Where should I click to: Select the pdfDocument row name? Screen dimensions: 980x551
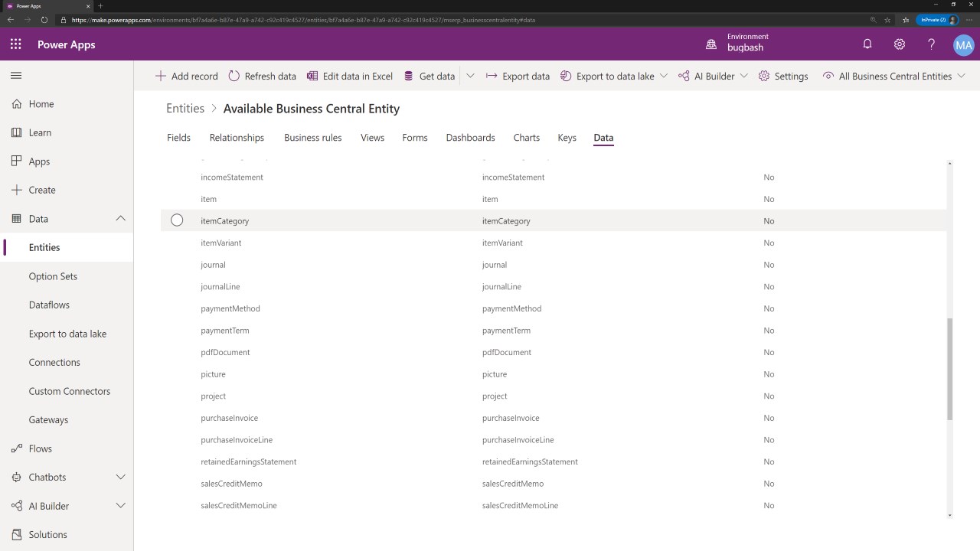click(x=225, y=352)
